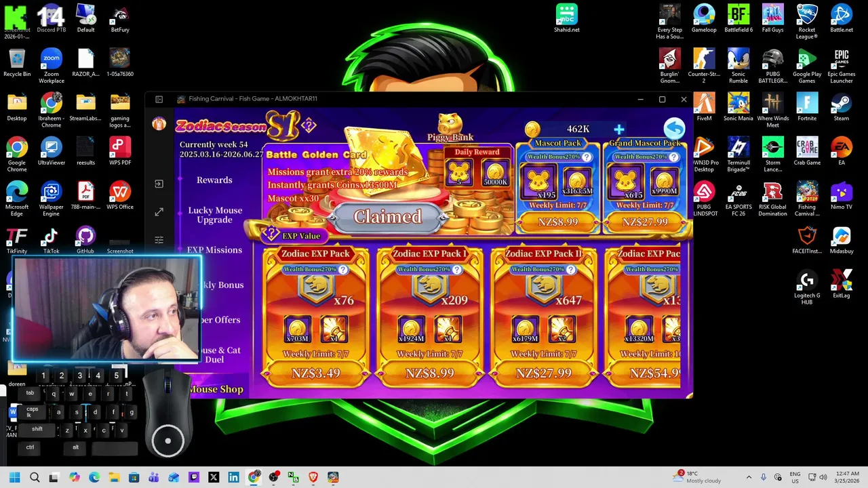Click the Claimed Battle Golden Card button

387,217
